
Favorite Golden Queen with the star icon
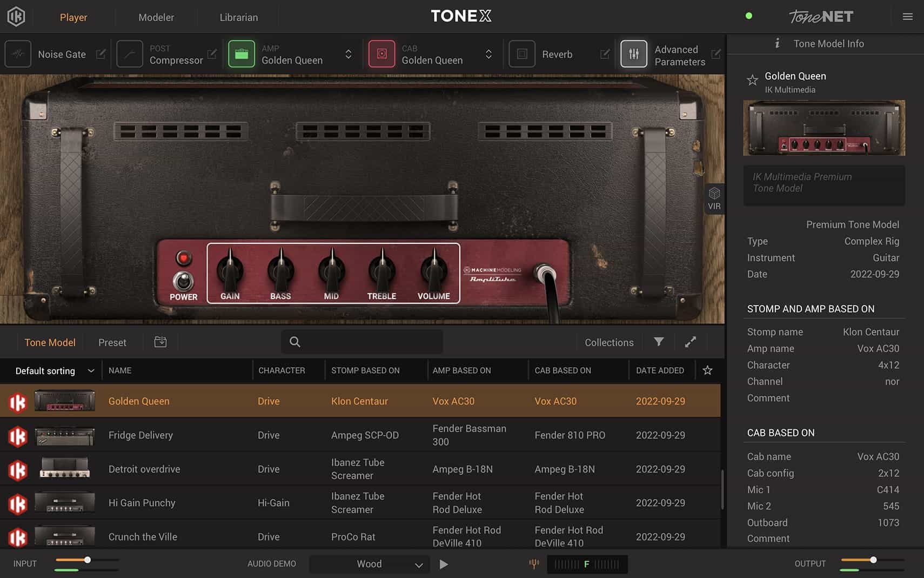click(752, 81)
